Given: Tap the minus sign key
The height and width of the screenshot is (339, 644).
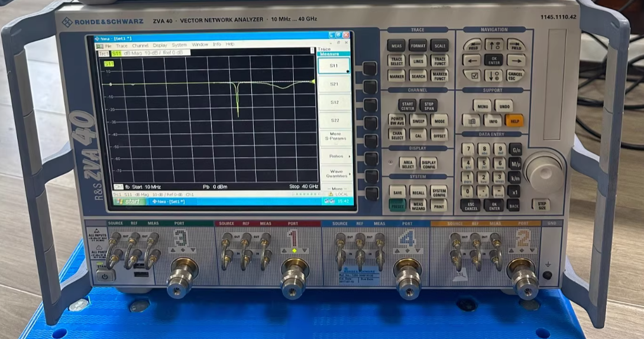Looking at the screenshot, I should tap(498, 192).
